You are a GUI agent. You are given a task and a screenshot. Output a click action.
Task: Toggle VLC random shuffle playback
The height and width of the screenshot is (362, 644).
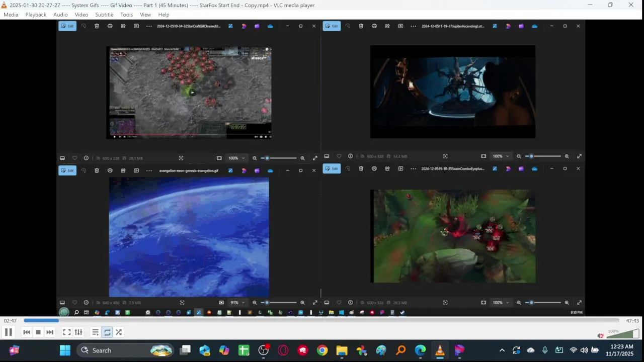(x=119, y=332)
